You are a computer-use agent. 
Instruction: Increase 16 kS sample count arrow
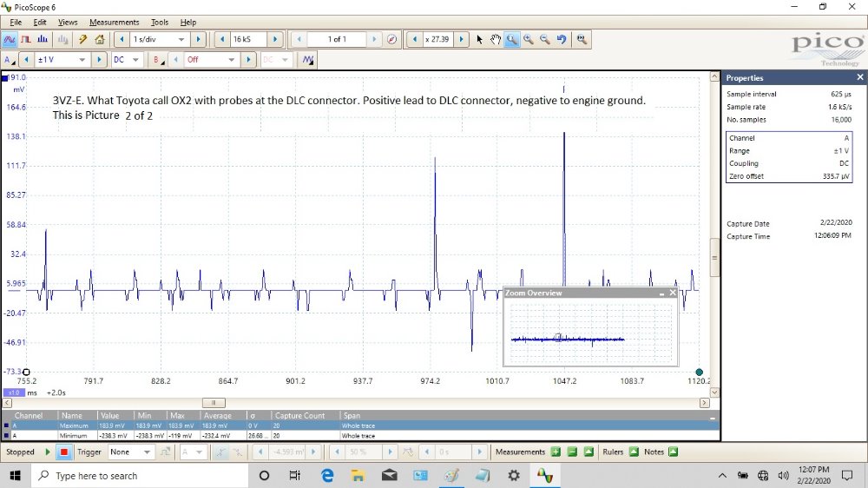pos(274,39)
